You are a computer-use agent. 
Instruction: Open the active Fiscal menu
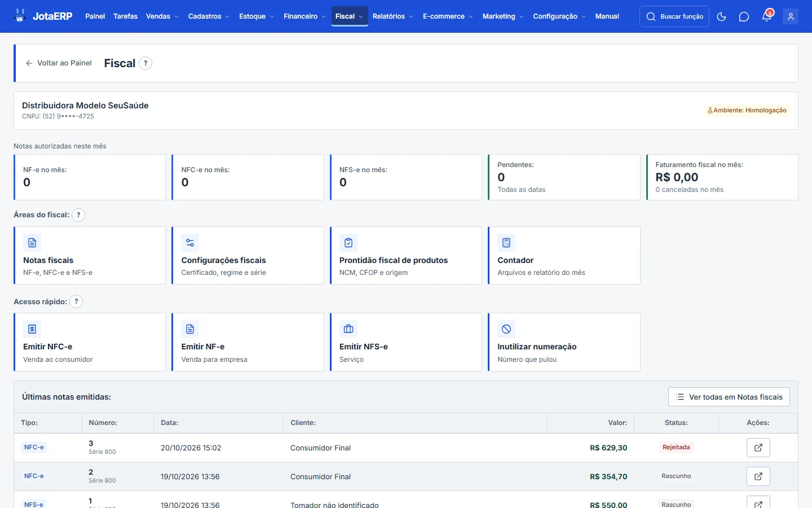pos(350,16)
